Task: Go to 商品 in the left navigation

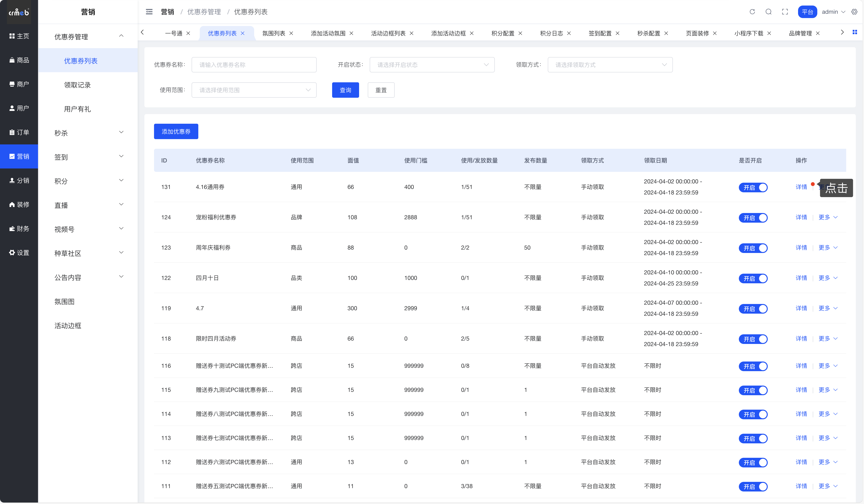Action: click(x=19, y=60)
